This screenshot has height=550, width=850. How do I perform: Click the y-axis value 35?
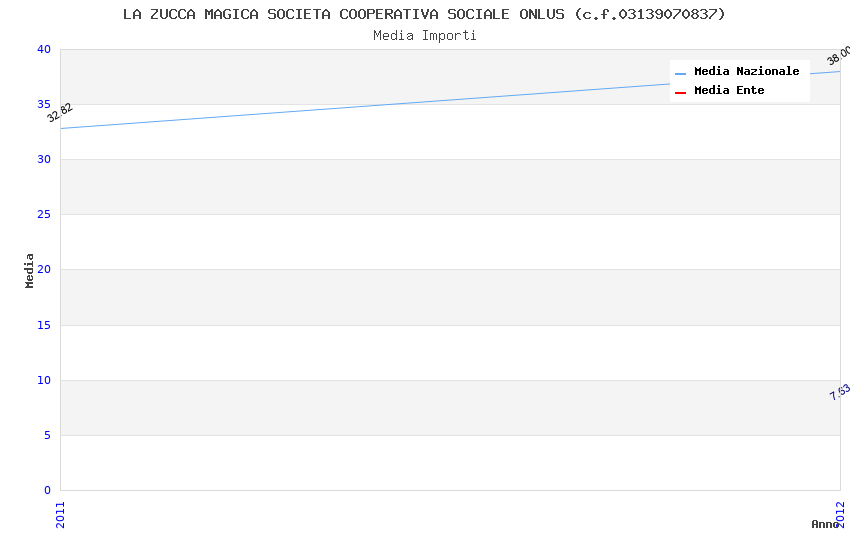pyautogui.click(x=44, y=104)
